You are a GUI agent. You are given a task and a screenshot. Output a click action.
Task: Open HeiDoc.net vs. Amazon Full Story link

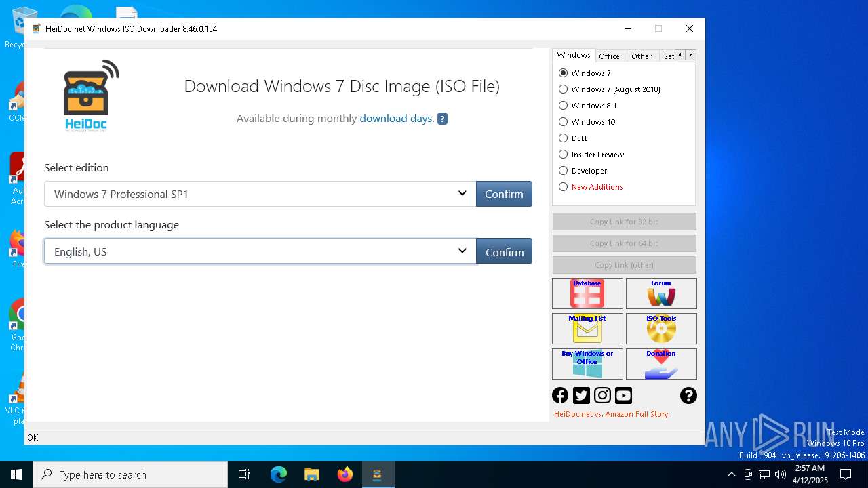click(x=611, y=414)
